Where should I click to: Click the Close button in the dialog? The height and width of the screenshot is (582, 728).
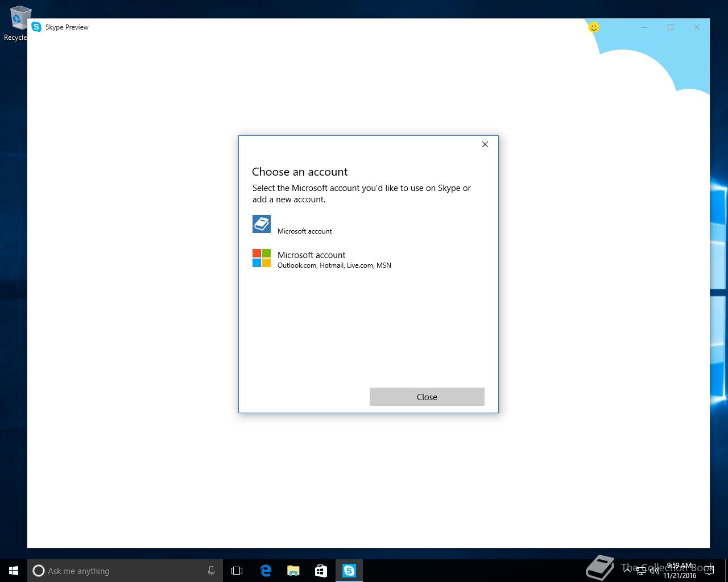pyautogui.click(x=427, y=397)
